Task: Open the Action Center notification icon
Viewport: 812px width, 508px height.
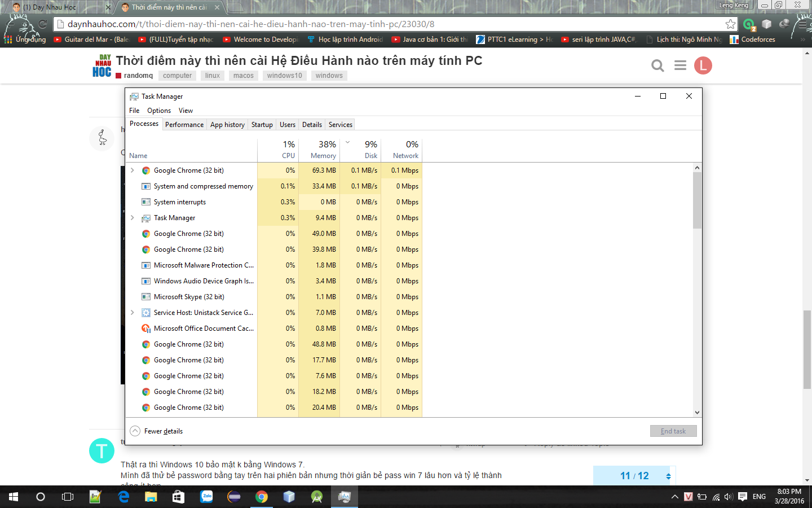Action: (743, 497)
